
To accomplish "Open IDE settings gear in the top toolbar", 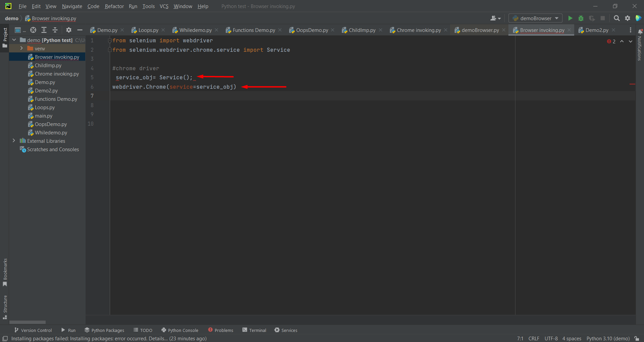I will tap(628, 18).
